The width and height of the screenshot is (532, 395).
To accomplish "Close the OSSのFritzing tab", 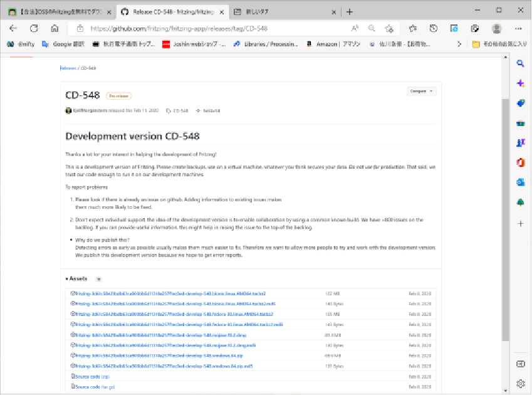I will tap(109, 12).
